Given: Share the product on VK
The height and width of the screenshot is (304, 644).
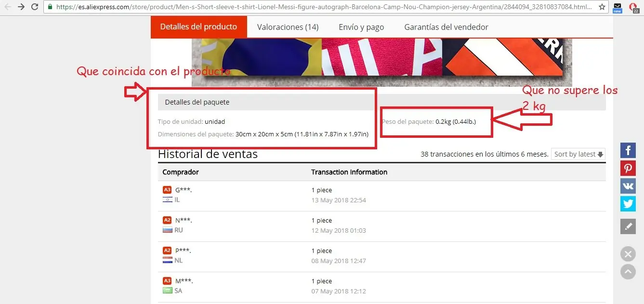Looking at the screenshot, I should point(628,186).
